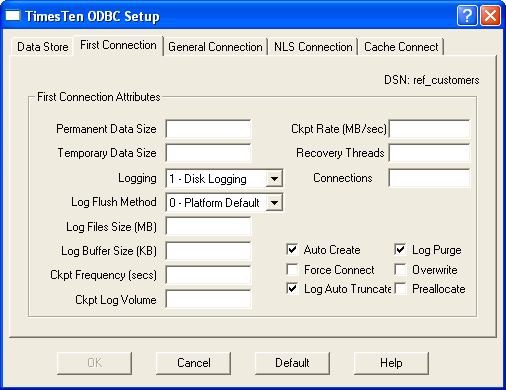This screenshot has height=390, width=506.
Task: Enable the Preallocate checkbox
Action: [x=400, y=289]
